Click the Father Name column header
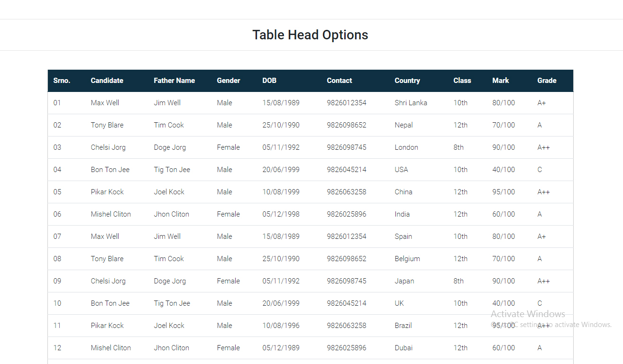623x364 pixels. coord(174,81)
